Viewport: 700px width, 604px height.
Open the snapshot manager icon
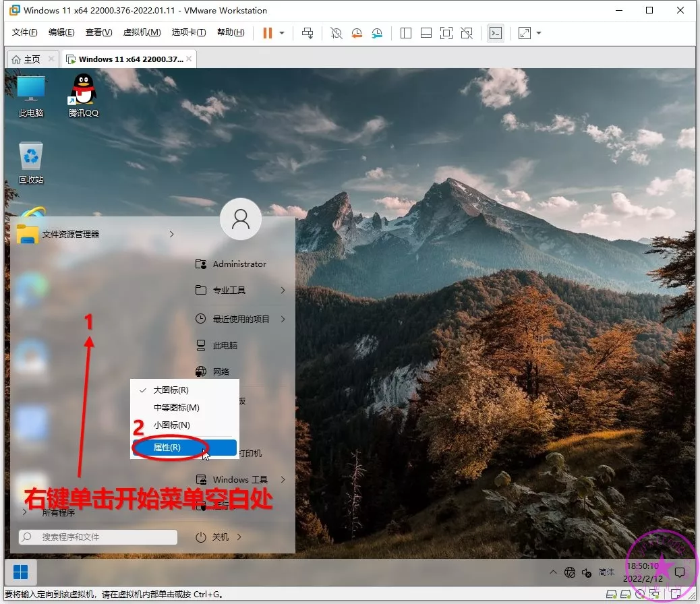click(x=378, y=33)
